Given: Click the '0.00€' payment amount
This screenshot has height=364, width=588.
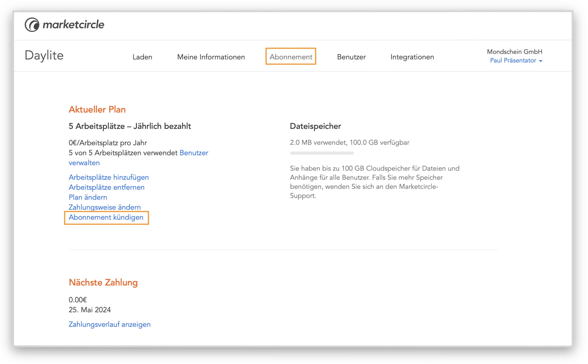Looking at the screenshot, I should click(77, 300).
